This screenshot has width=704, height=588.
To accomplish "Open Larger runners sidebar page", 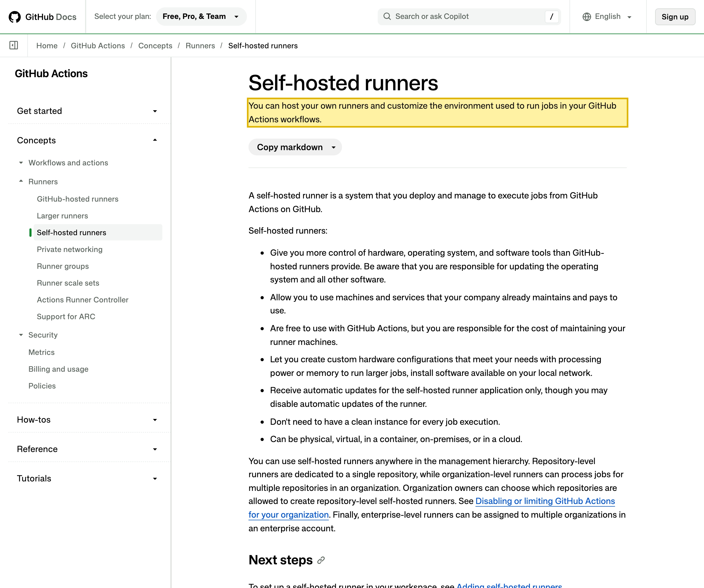I will click(x=62, y=216).
